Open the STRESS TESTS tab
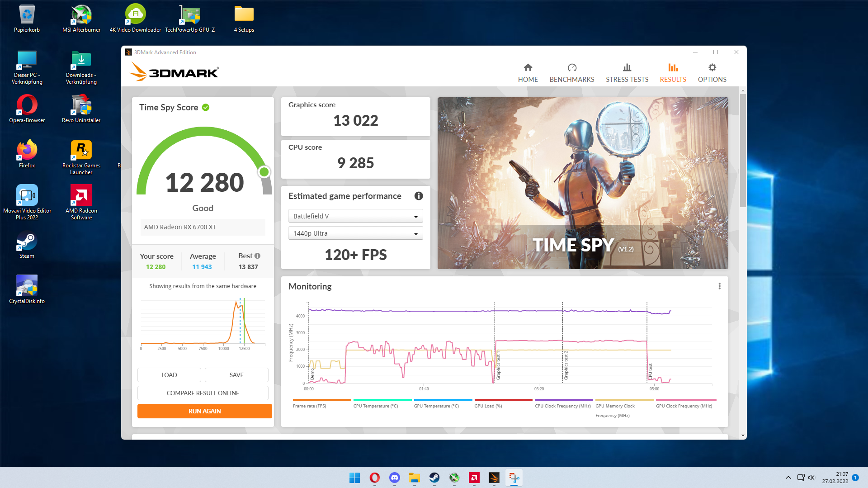Image resolution: width=868 pixels, height=488 pixels. pos(627,73)
